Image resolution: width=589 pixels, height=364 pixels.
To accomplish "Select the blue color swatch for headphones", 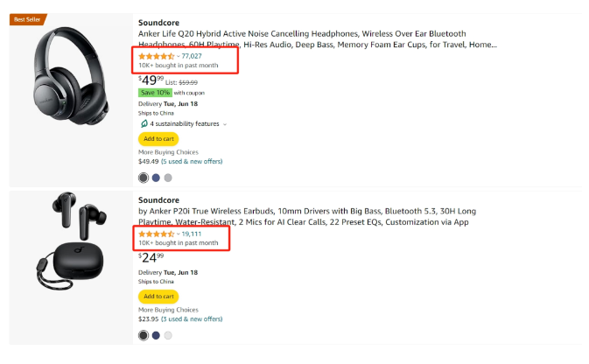I will 156,178.
